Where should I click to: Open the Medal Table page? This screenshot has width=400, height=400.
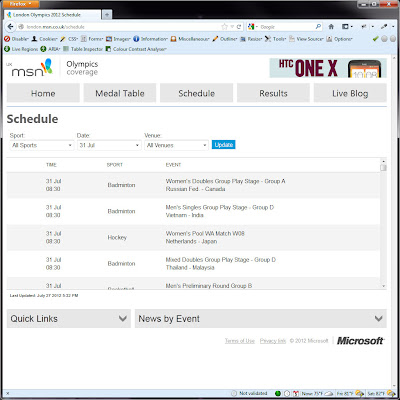pyautogui.click(x=120, y=93)
